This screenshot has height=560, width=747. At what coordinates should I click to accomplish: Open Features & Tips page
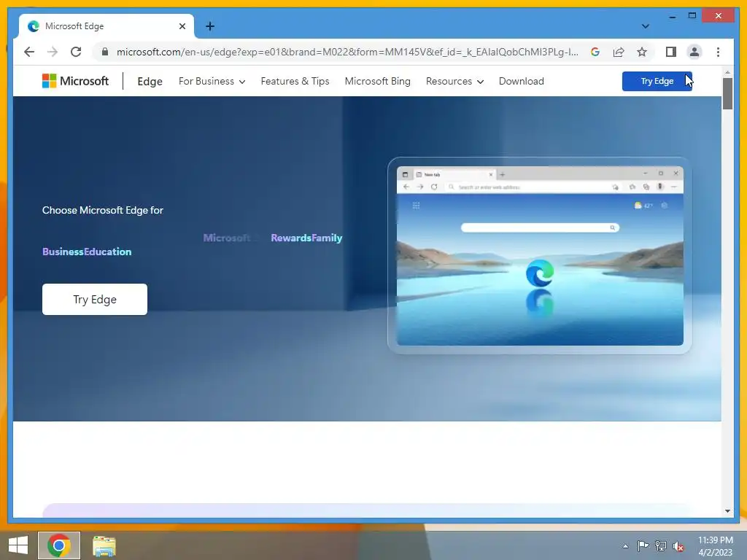tap(295, 82)
